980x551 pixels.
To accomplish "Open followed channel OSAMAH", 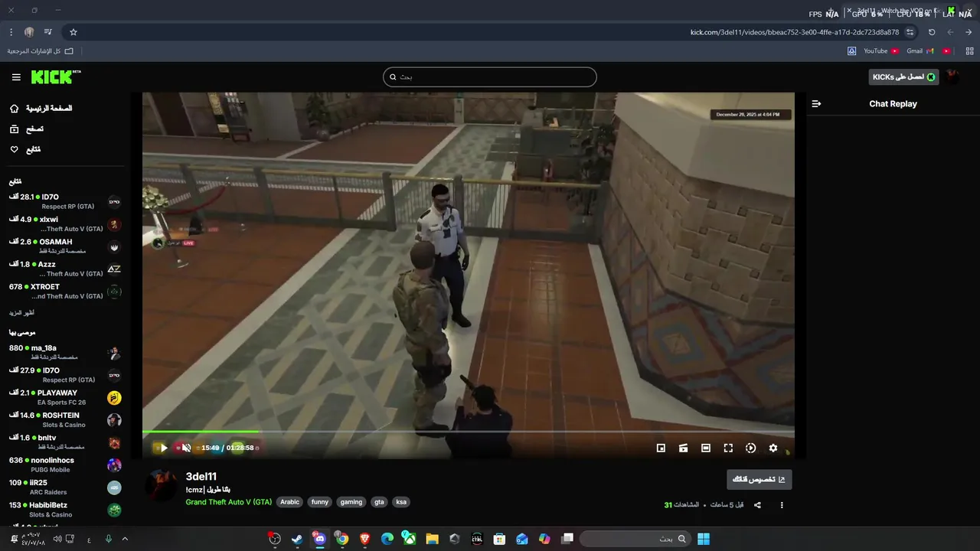I will tap(65, 246).
